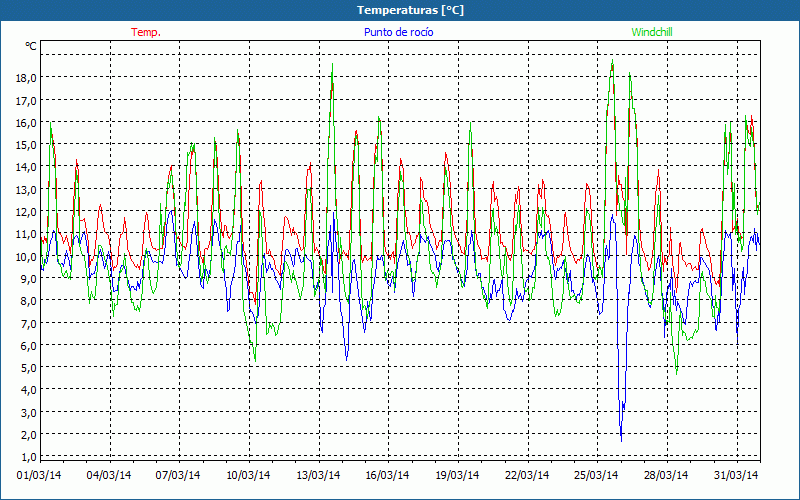Click the 17,0 y-axis value

click(27, 100)
